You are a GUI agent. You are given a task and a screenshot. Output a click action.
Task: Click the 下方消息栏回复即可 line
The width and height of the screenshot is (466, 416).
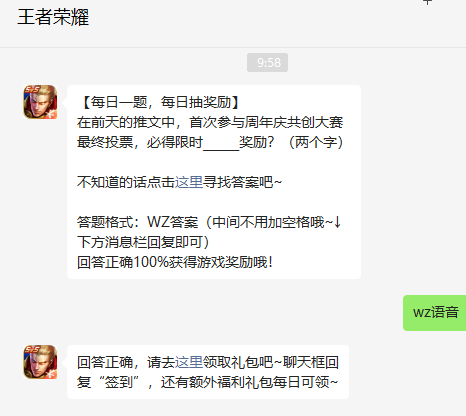point(143,242)
